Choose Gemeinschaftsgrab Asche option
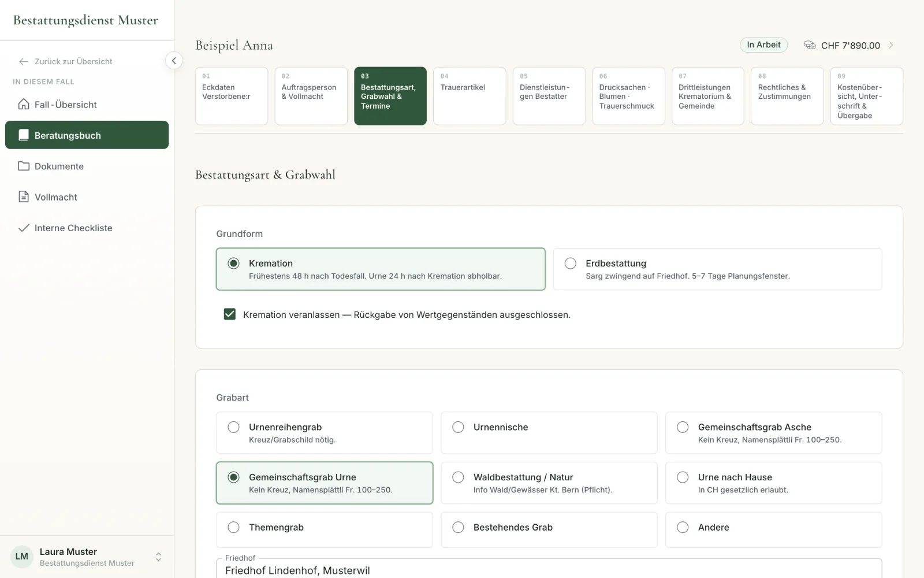This screenshot has height=578, width=924. [774, 433]
